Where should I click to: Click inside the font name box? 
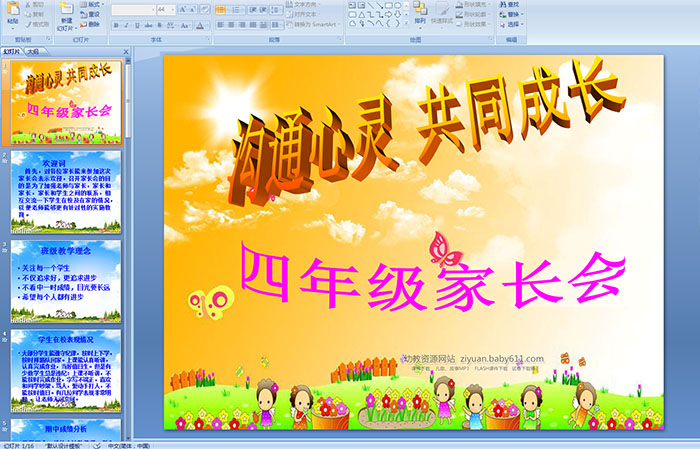pyautogui.click(x=132, y=10)
